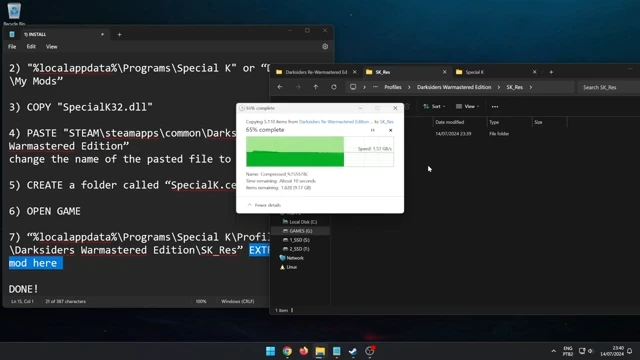
Task: Open Steam from taskbar
Action: click(x=353, y=351)
